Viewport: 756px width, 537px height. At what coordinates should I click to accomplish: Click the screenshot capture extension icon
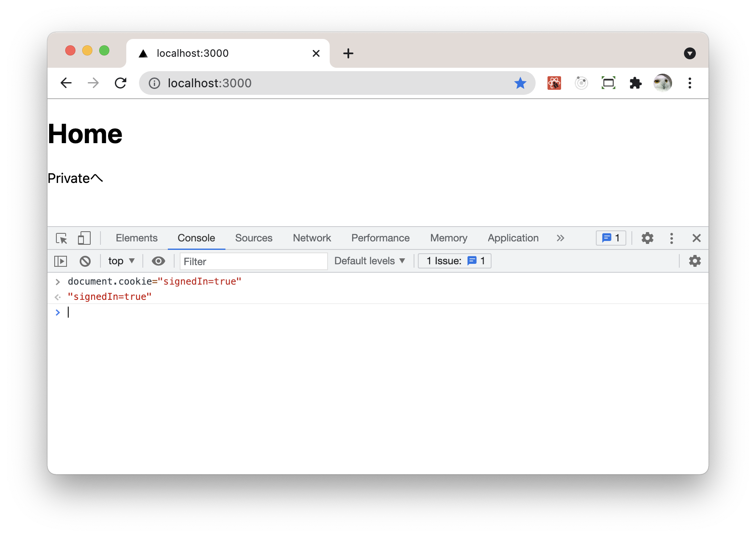(x=609, y=83)
